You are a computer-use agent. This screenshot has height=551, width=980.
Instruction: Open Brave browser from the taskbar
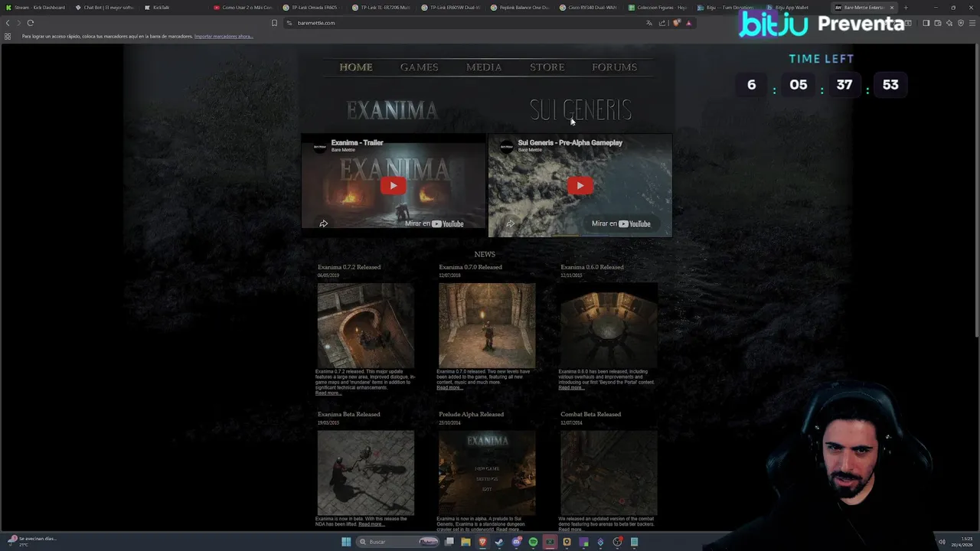pos(482,542)
